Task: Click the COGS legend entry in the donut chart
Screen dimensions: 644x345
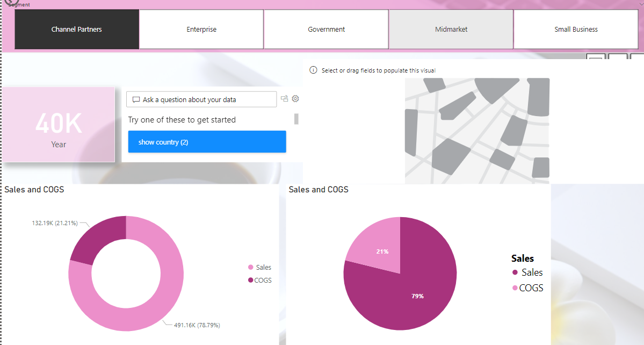Action: coord(259,280)
